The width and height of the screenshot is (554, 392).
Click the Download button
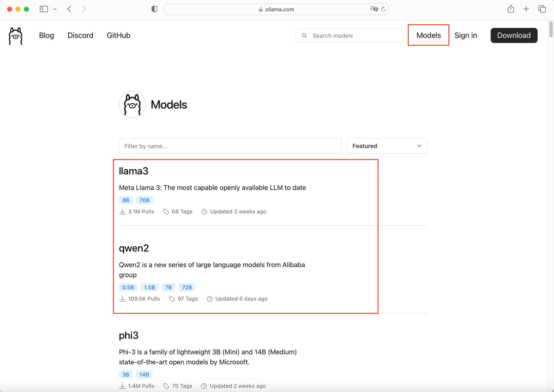coord(513,35)
